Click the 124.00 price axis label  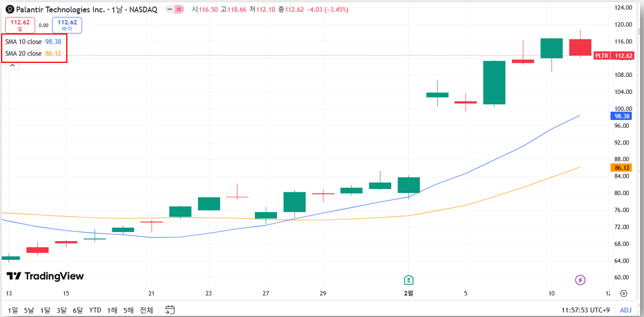[x=624, y=7]
